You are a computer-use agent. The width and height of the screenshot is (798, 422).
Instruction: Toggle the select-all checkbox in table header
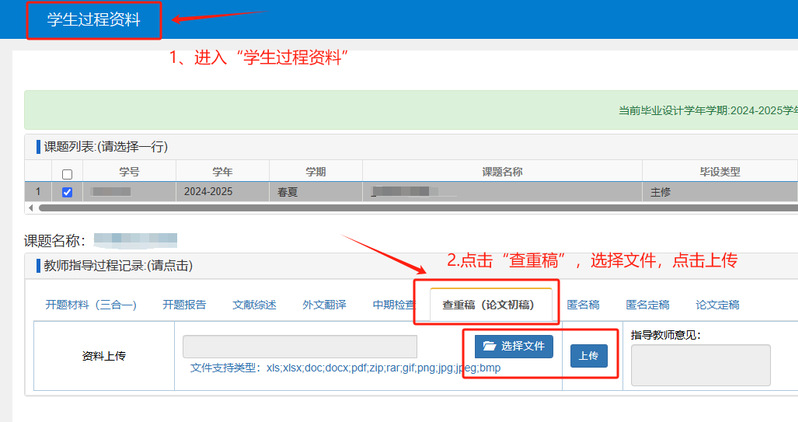click(x=67, y=173)
